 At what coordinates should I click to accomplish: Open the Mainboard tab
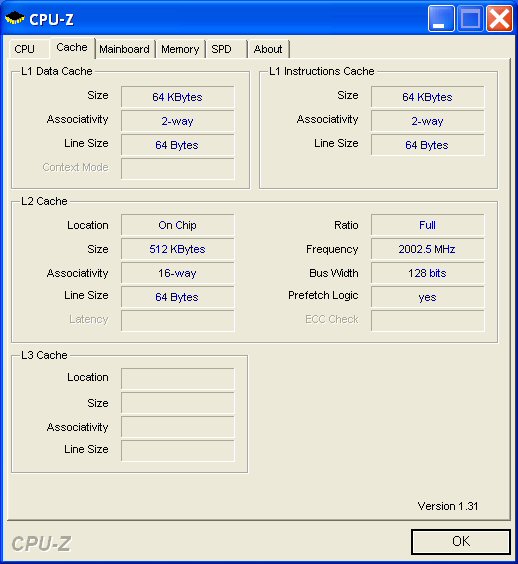click(125, 49)
